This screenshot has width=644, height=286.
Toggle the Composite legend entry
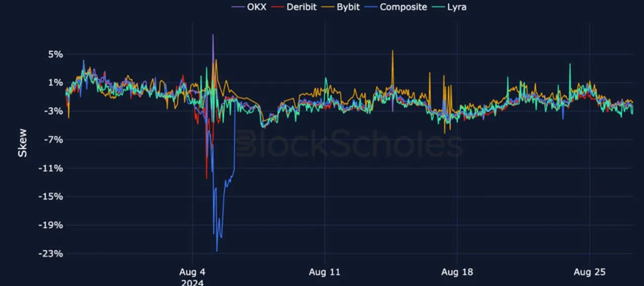[x=395, y=7]
